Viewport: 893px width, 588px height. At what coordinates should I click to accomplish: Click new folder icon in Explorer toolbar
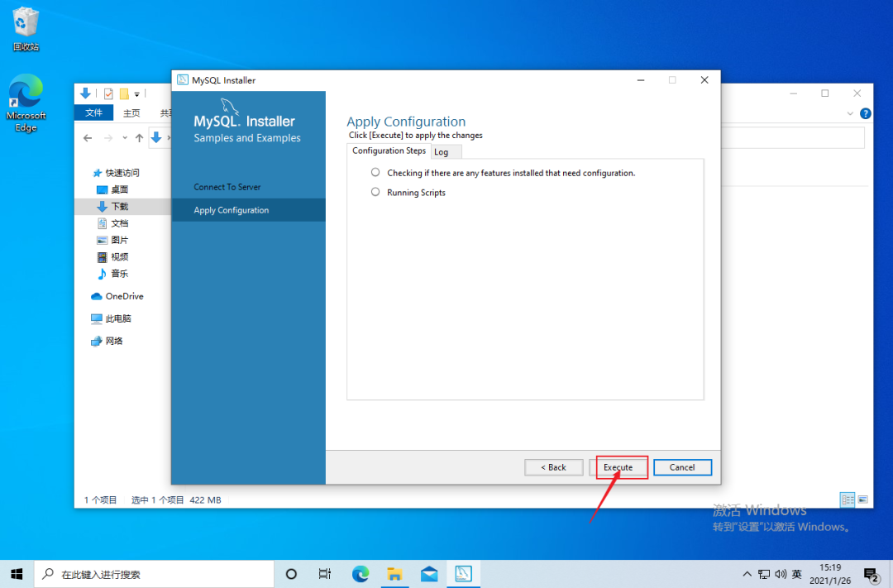point(123,93)
